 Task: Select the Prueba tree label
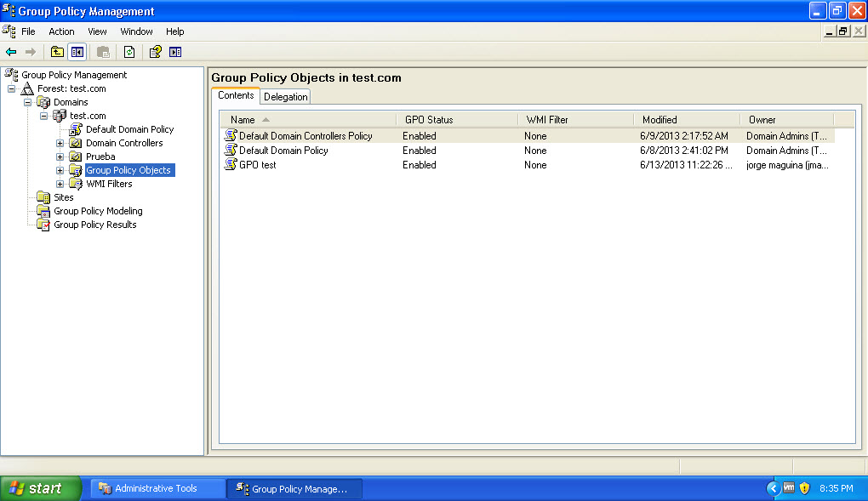(x=100, y=157)
